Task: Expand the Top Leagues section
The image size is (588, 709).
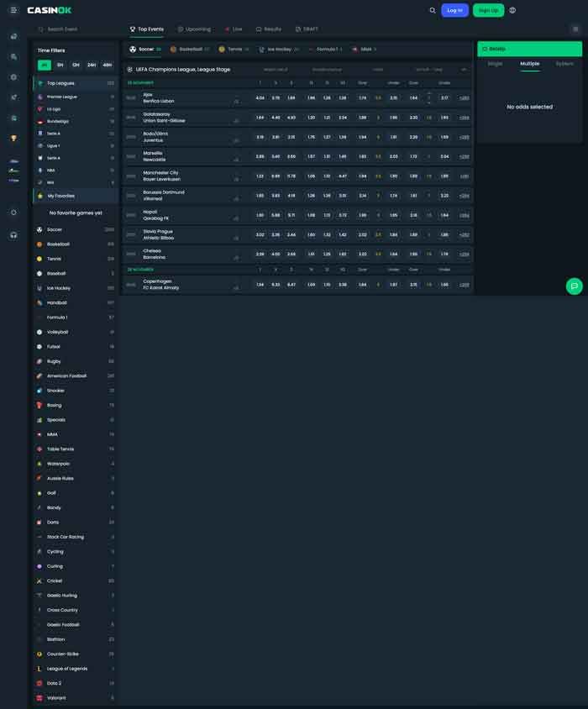Action: [76, 83]
